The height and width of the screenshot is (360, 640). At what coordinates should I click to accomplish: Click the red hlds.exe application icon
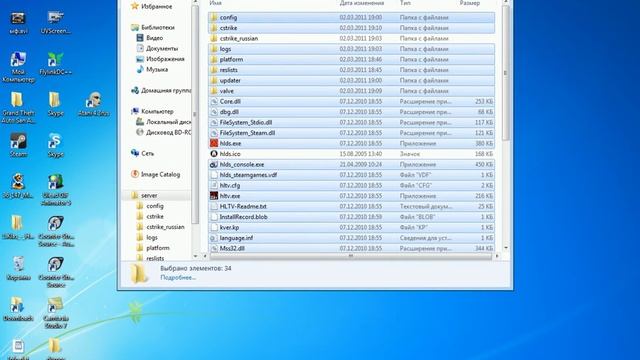[x=214, y=143]
